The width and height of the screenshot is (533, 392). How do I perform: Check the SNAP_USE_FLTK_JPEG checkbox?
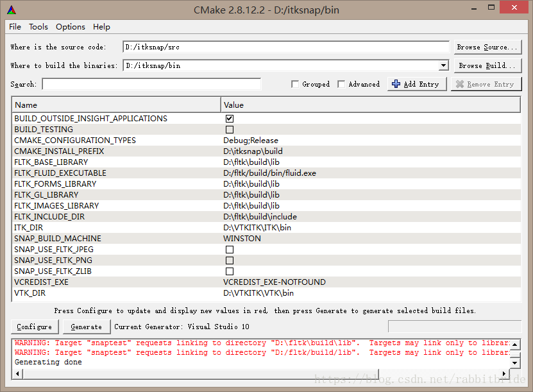pyautogui.click(x=230, y=250)
